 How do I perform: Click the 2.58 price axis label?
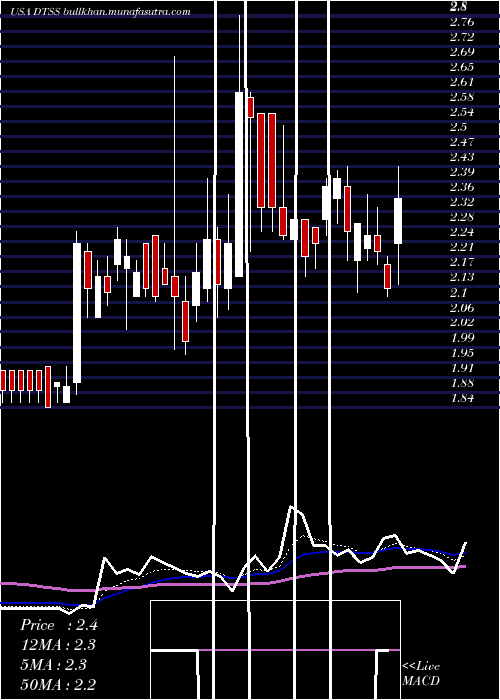(462, 97)
